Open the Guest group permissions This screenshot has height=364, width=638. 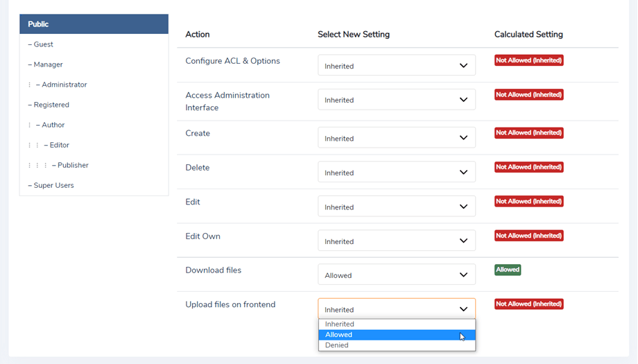43,44
